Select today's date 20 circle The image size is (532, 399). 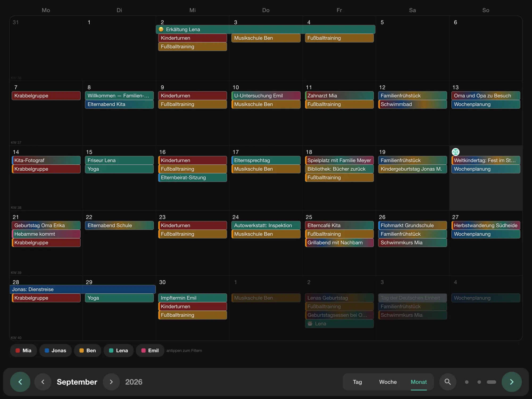[x=456, y=152]
